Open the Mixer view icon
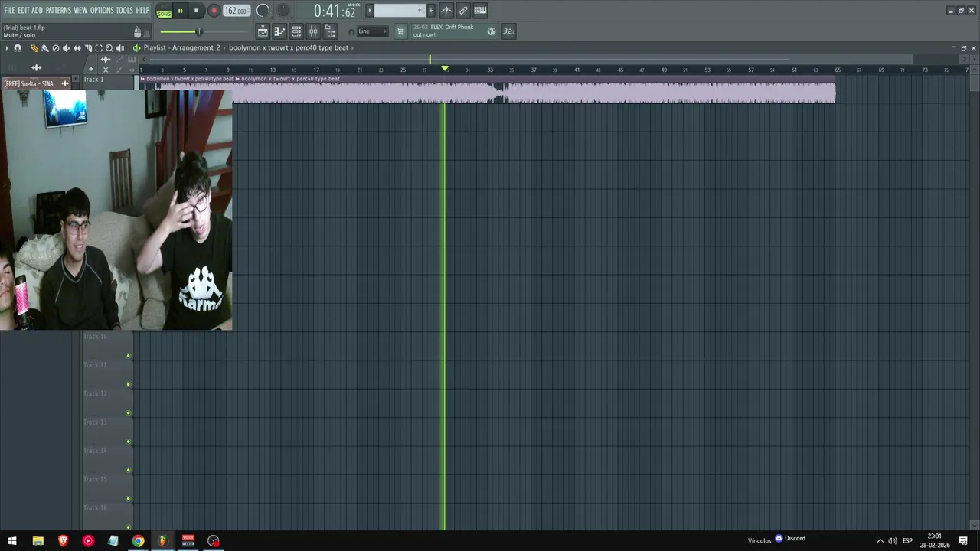The height and width of the screenshot is (551, 980). (x=313, y=31)
